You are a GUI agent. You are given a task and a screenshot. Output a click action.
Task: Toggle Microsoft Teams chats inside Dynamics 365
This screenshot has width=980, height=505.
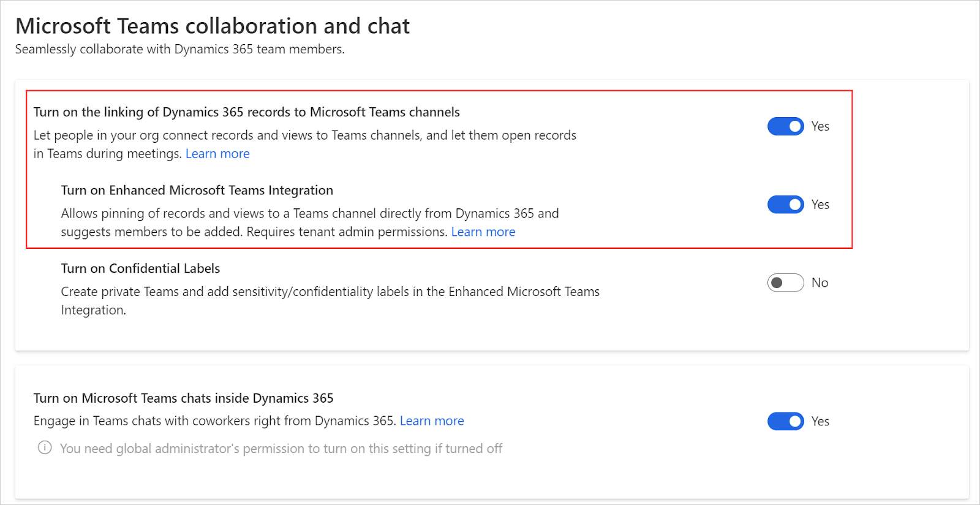click(785, 421)
